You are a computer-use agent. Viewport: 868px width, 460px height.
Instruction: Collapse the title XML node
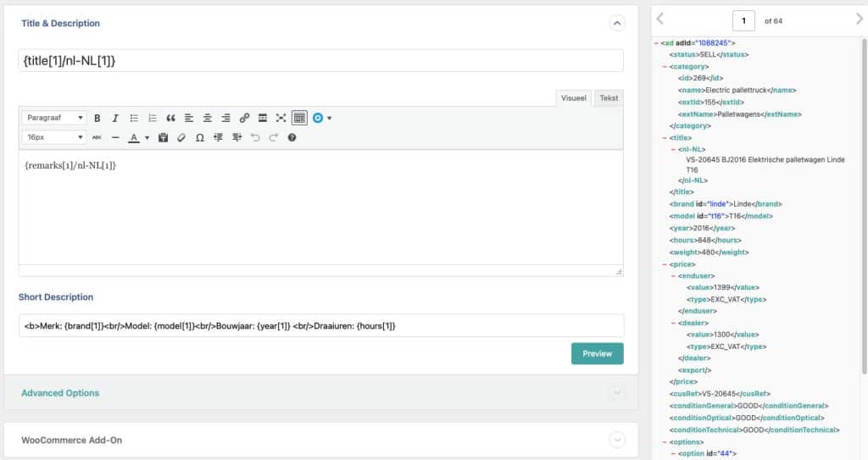(665, 138)
